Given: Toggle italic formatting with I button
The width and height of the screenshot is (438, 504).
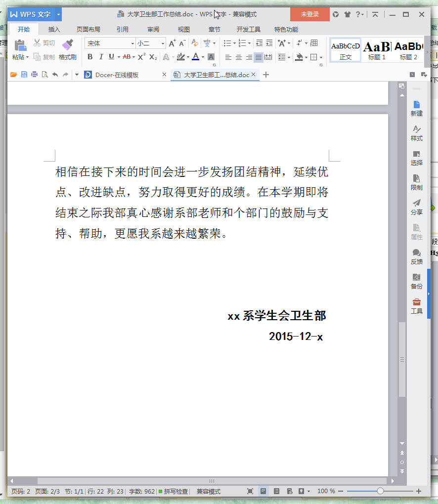Looking at the screenshot, I should [101, 57].
